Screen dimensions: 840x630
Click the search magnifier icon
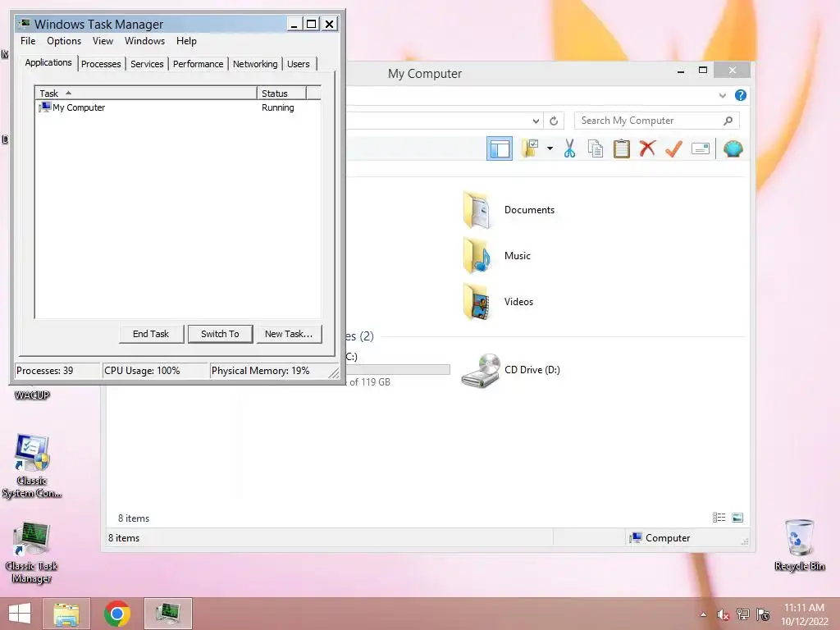pyautogui.click(x=728, y=121)
